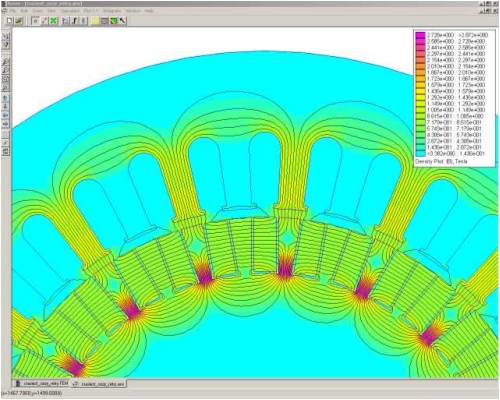Click the green vector plot toolbar icon
Image resolution: width=500 pixels, height=400 pixels.
click(x=114, y=21)
